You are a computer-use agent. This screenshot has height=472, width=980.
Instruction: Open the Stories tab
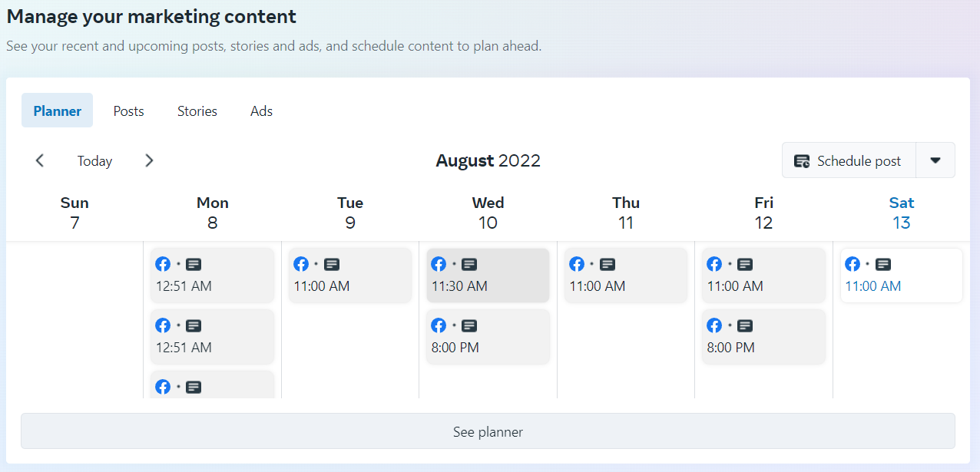coord(197,111)
